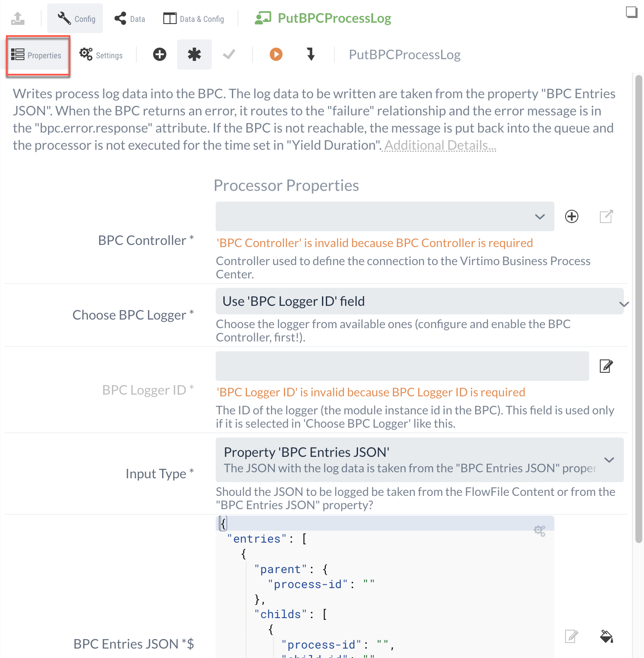Click the 'BPC Logger ID is required' error text
Image resolution: width=644 pixels, height=658 pixels.
pyautogui.click(x=371, y=392)
